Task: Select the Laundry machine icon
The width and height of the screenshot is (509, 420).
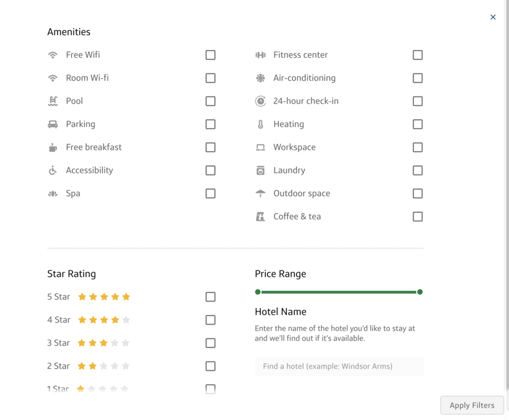Action: pyautogui.click(x=260, y=170)
